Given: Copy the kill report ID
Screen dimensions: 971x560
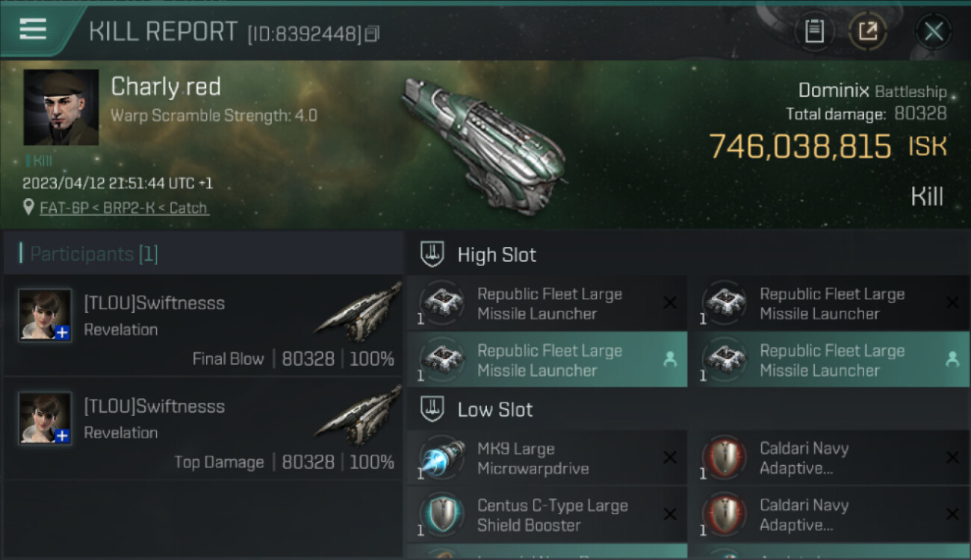Looking at the screenshot, I should [372, 34].
